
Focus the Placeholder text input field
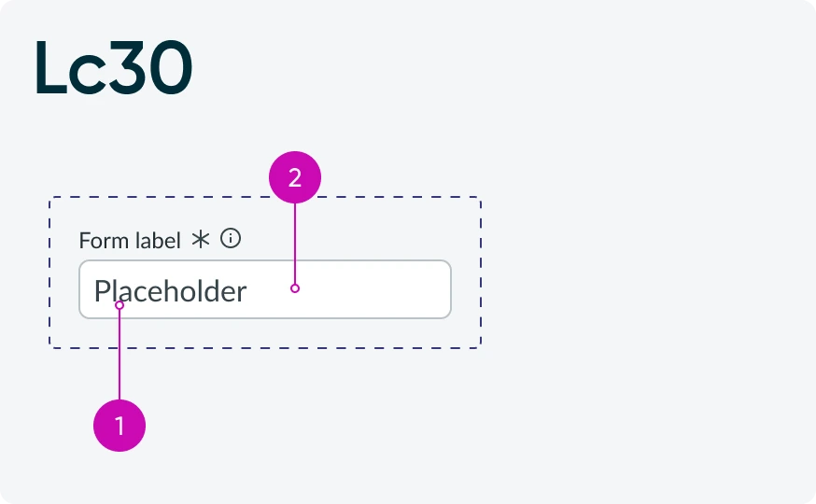pyautogui.click(x=265, y=289)
